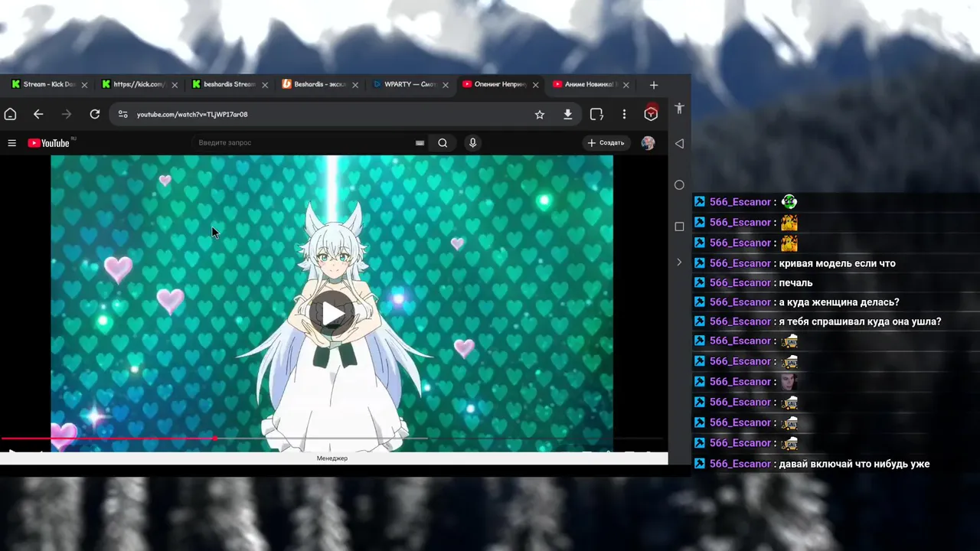Screen dimensions: 980x551
Task: Open the on-screen keyboard icon in search
Action: (420, 143)
